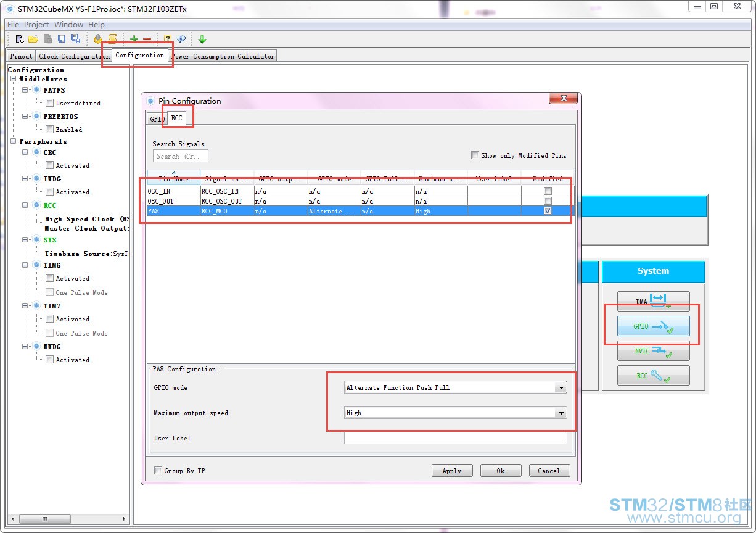Click the red minus toolbar icon

point(147,39)
